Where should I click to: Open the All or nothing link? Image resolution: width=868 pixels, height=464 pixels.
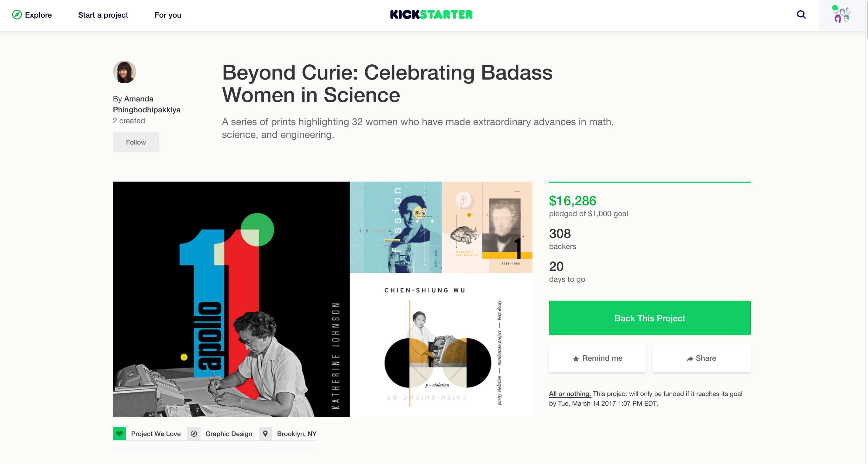tap(570, 394)
